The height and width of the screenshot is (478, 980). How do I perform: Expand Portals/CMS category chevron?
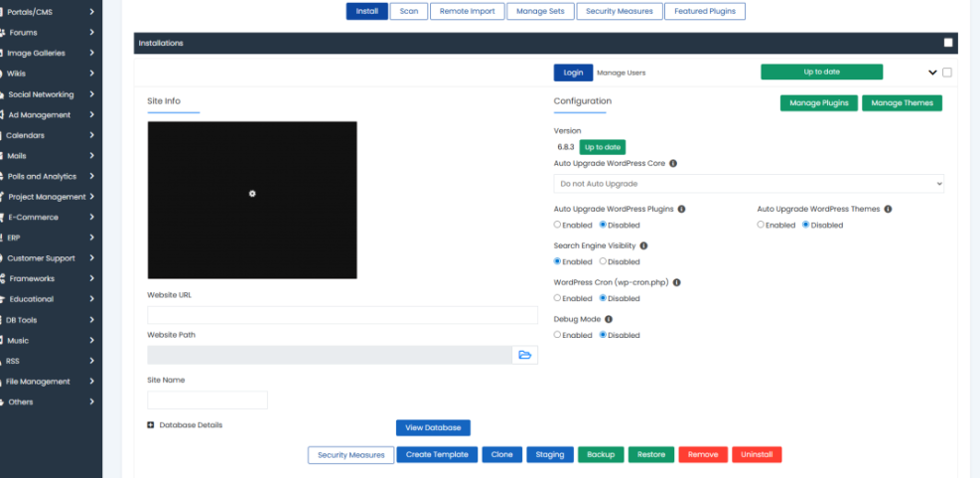[x=91, y=12]
